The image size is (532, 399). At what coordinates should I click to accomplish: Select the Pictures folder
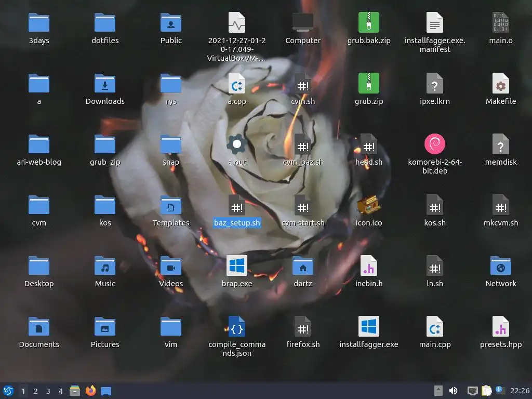[105, 326]
